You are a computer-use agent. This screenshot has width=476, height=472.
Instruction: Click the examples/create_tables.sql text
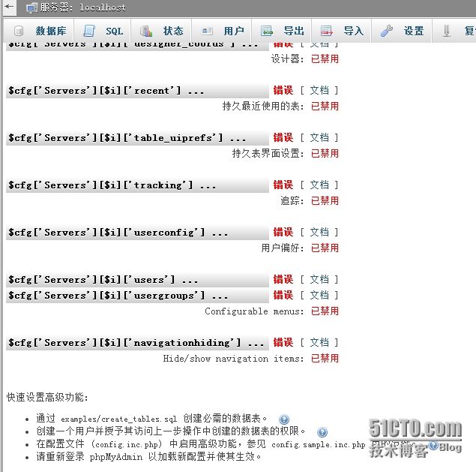tap(118, 419)
